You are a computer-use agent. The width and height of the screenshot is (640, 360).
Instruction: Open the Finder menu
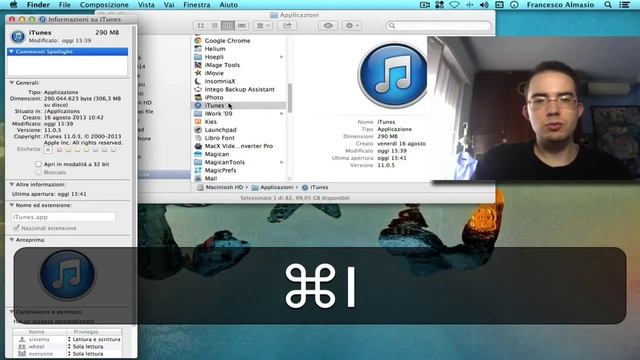tap(38, 5)
